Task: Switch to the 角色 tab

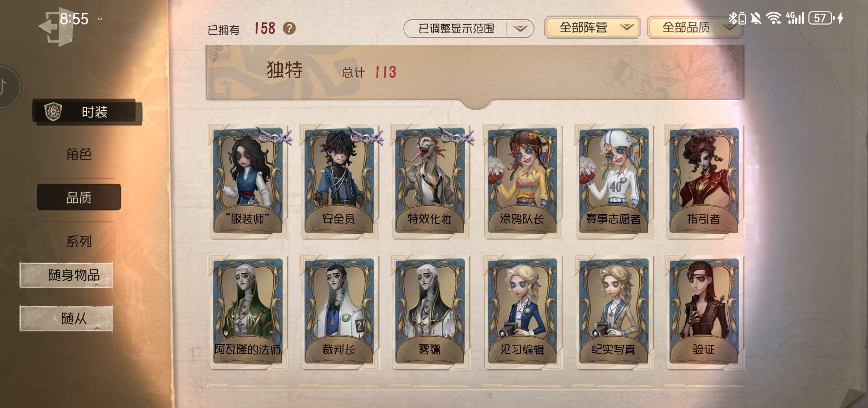Action: (x=79, y=154)
